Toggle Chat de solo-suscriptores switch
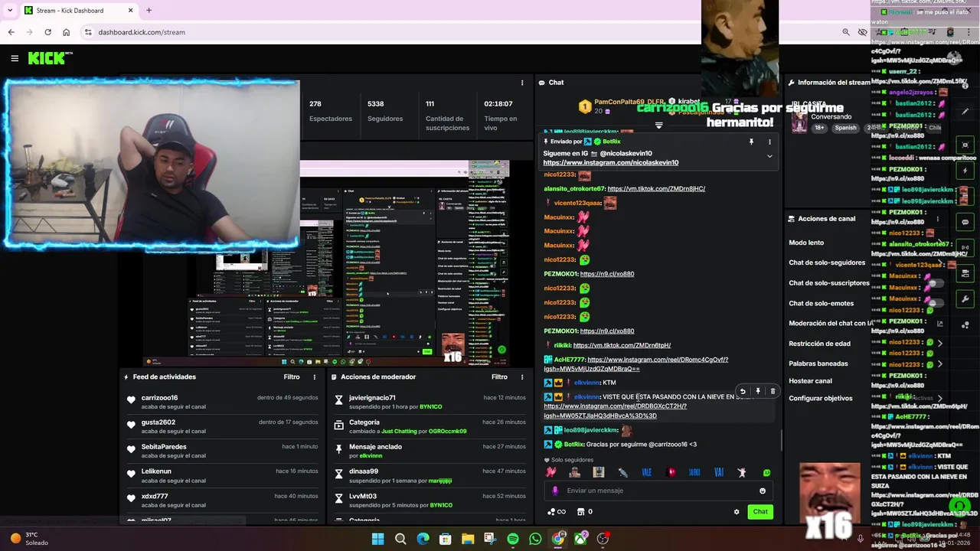 [x=935, y=283]
